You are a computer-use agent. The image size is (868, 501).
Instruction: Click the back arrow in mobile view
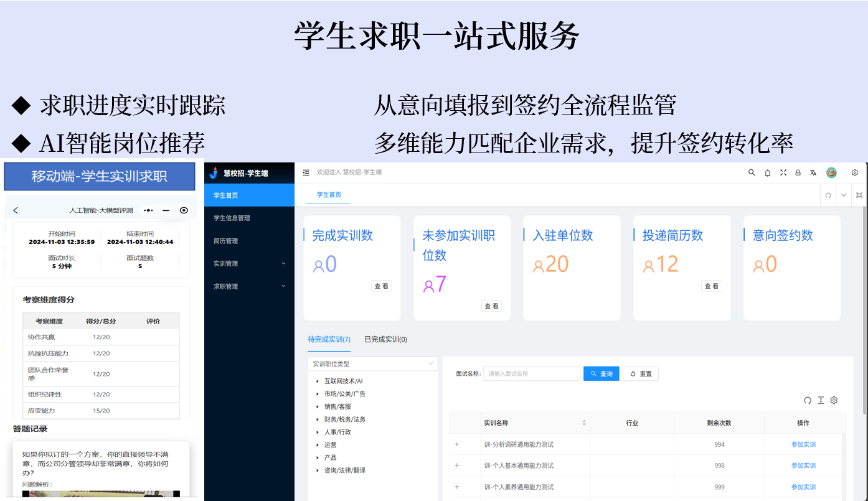[16, 210]
